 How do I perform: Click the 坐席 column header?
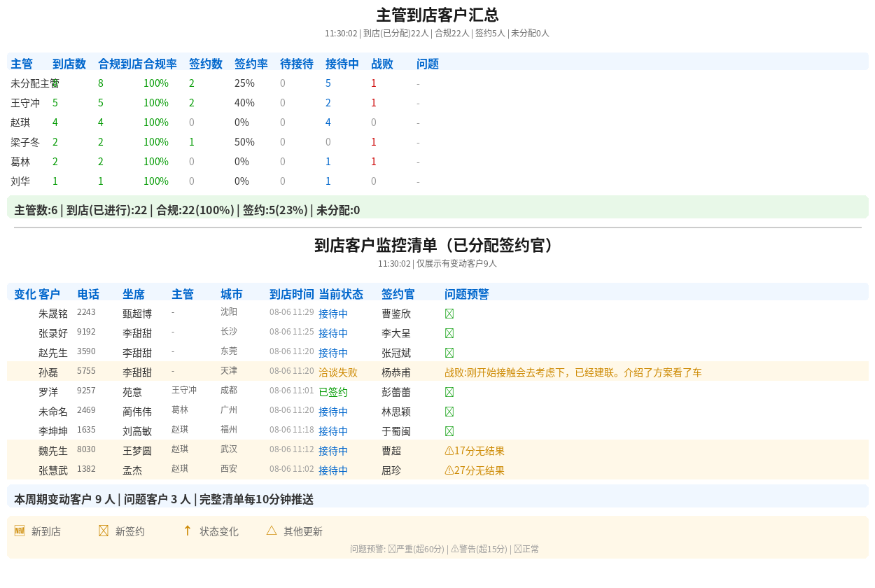click(x=134, y=294)
